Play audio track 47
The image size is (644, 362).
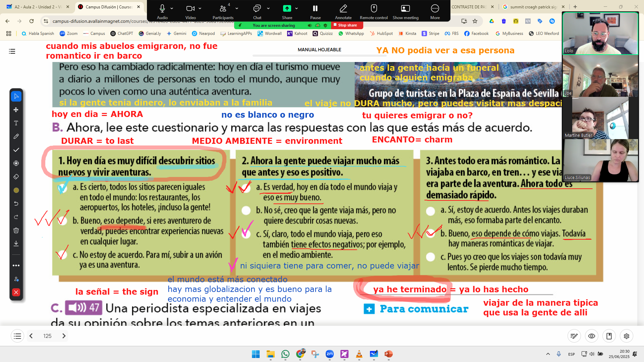pyautogui.click(x=84, y=307)
